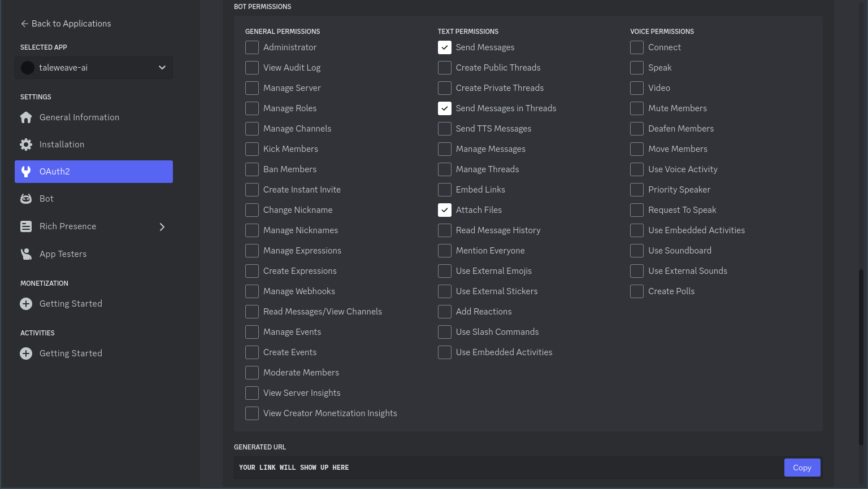The width and height of the screenshot is (868, 489).
Task: Expand the Rich Presence submenu chevron
Action: (x=162, y=226)
